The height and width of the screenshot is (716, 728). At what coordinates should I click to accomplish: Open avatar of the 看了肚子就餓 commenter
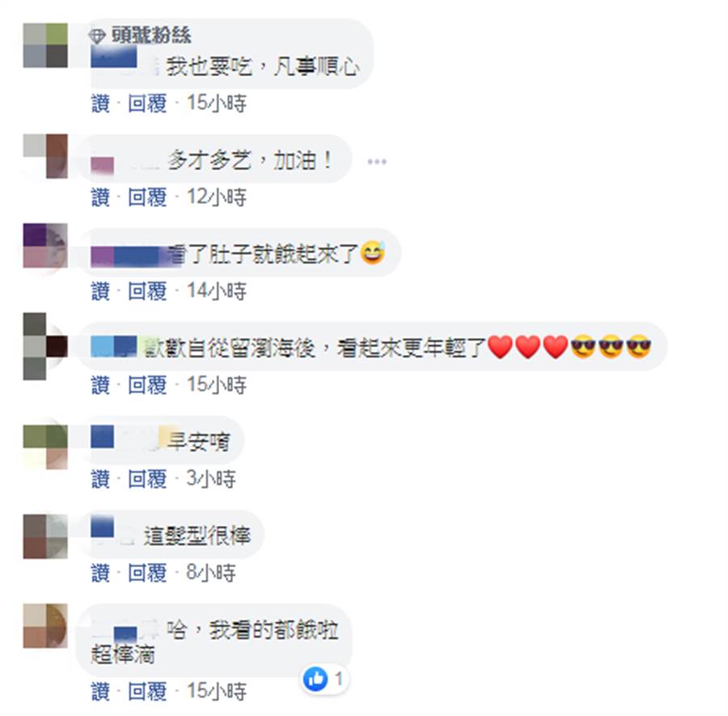pos(45,246)
